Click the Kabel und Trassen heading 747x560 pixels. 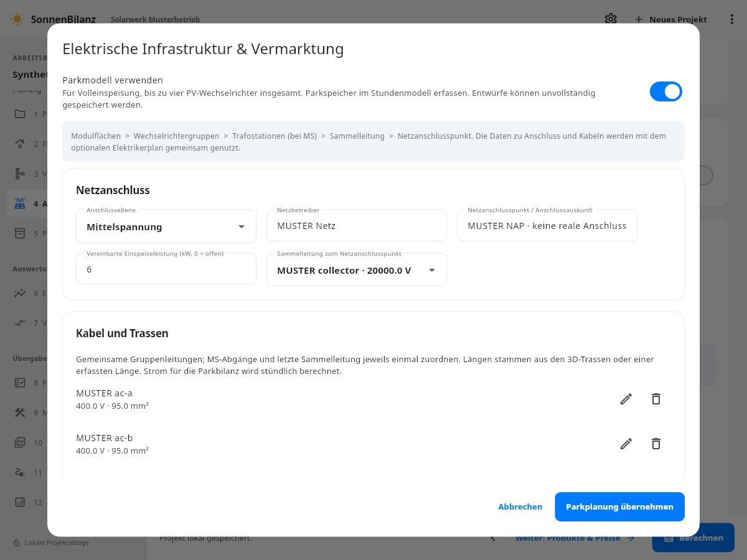(122, 334)
